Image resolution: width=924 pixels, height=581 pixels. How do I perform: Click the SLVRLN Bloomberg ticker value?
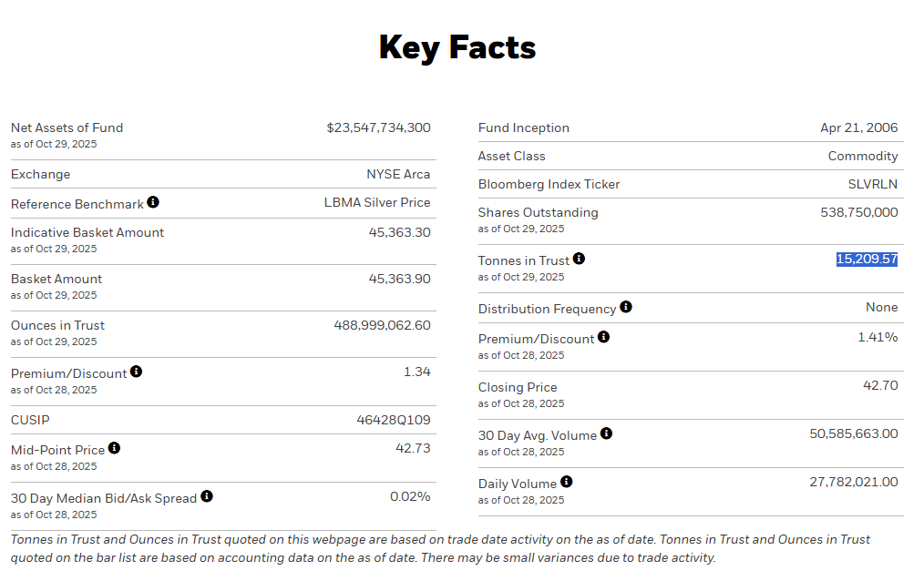click(x=872, y=185)
